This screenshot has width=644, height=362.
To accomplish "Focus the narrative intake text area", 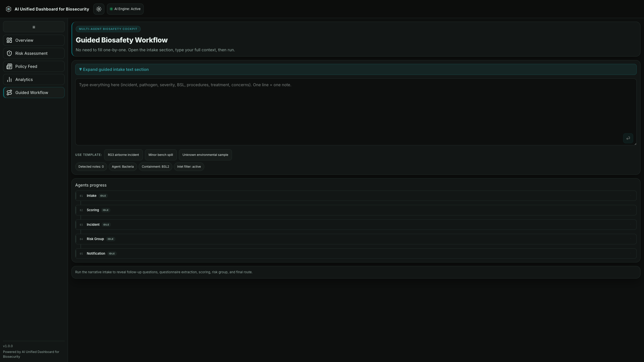I will coord(356,112).
